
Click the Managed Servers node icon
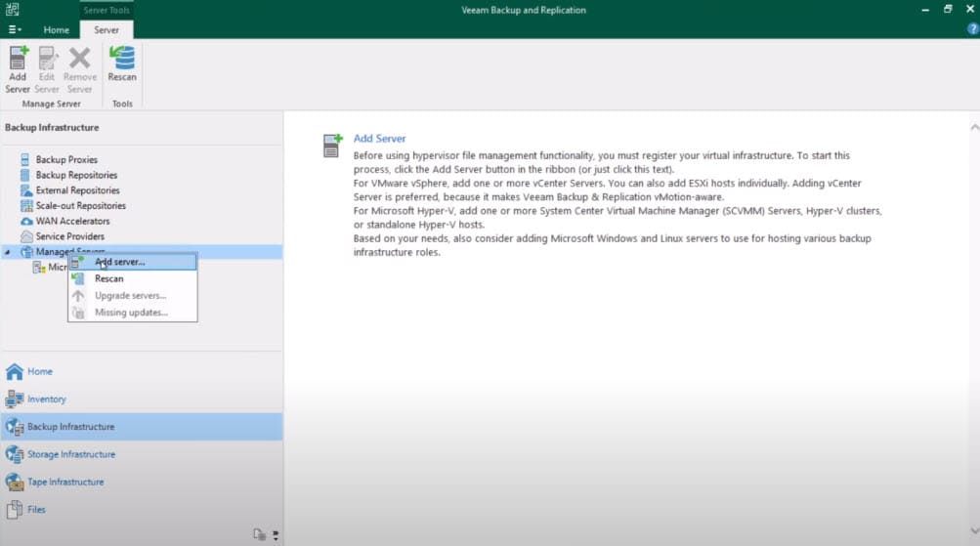click(x=26, y=252)
